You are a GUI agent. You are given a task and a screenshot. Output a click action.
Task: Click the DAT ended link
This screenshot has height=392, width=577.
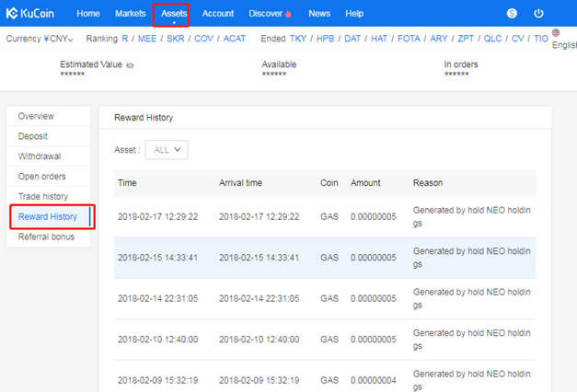pyautogui.click(x=352, y=39)
